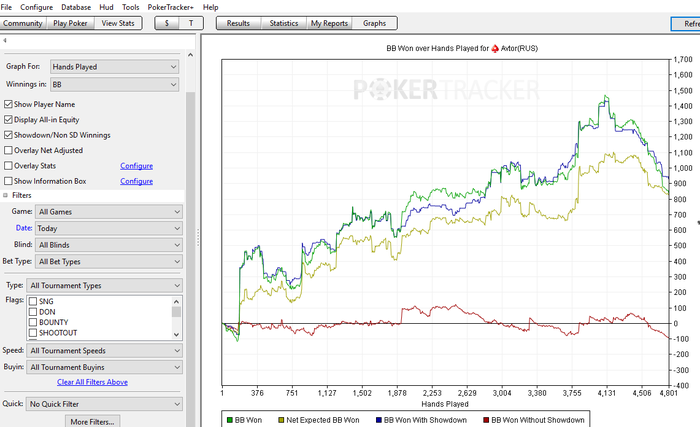
Task: Enable Overlay Net Adjusted checkbox
Action: (x=8, y=150)
